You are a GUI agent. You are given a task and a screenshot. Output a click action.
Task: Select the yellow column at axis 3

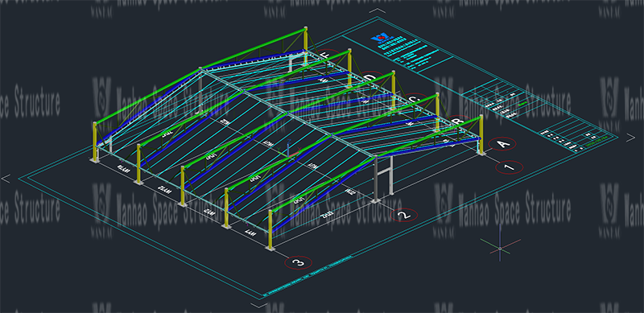(x=270, y=229)
